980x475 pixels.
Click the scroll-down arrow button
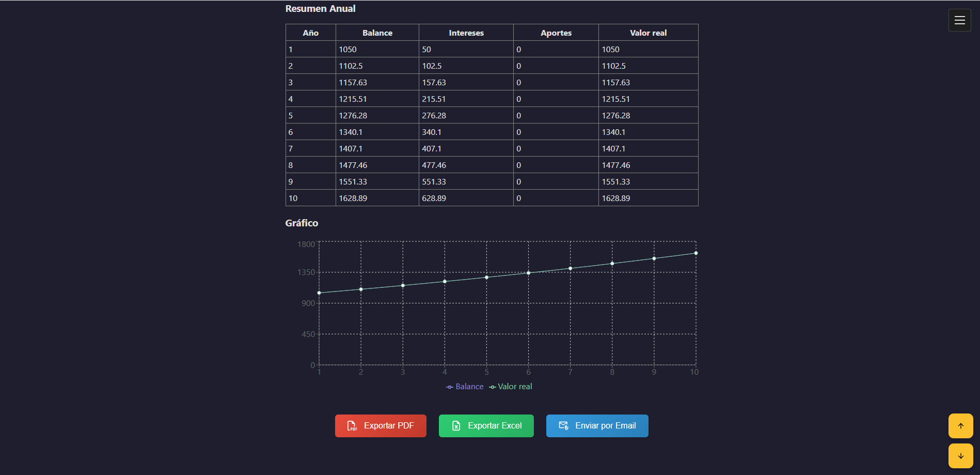click(960, 456)
